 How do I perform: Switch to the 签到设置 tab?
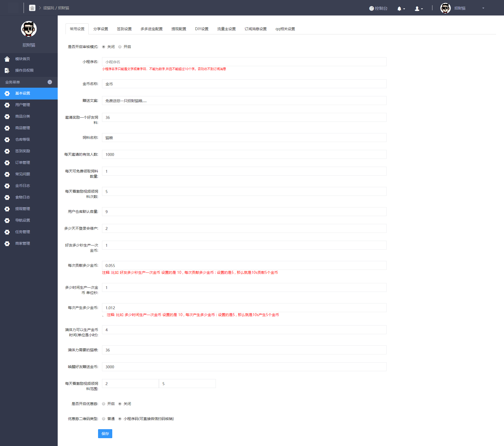point(124,29)
